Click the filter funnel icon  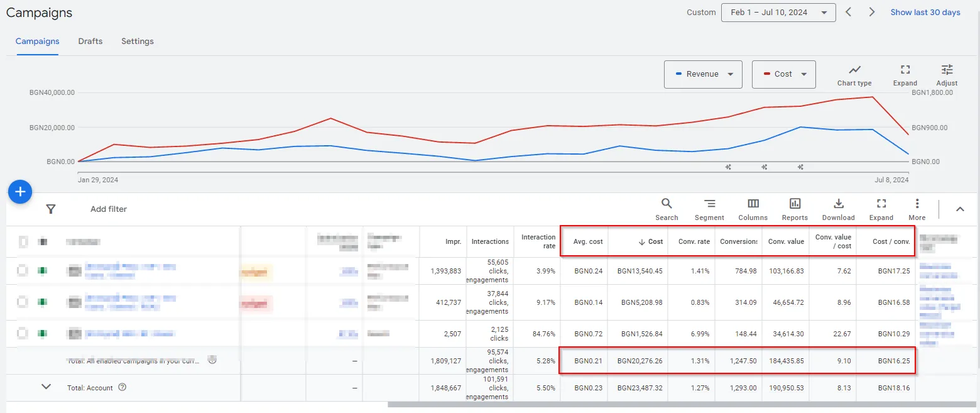click(x=51, y=209)
